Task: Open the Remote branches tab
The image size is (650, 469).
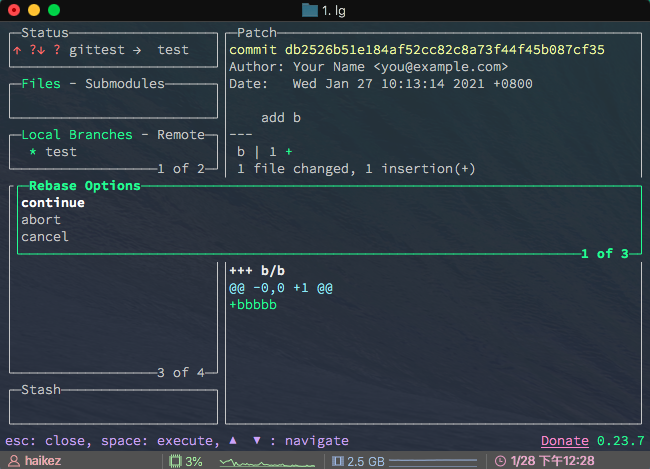Action: click(x=180, y=135)
